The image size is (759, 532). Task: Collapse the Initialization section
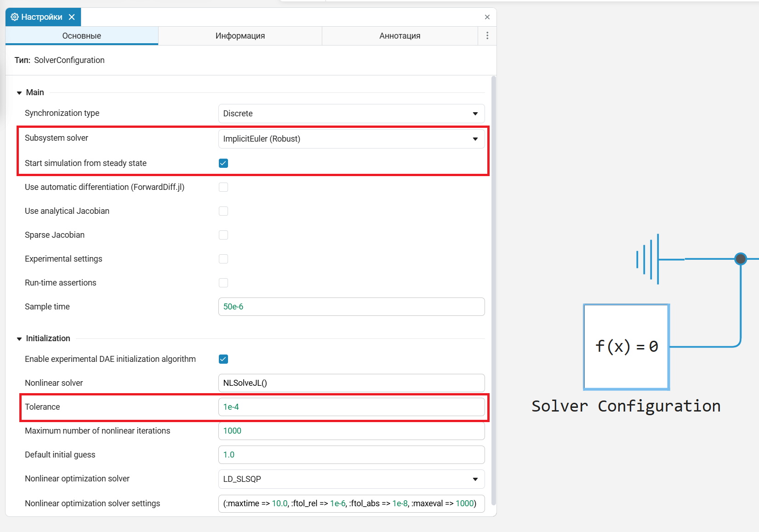19,339
